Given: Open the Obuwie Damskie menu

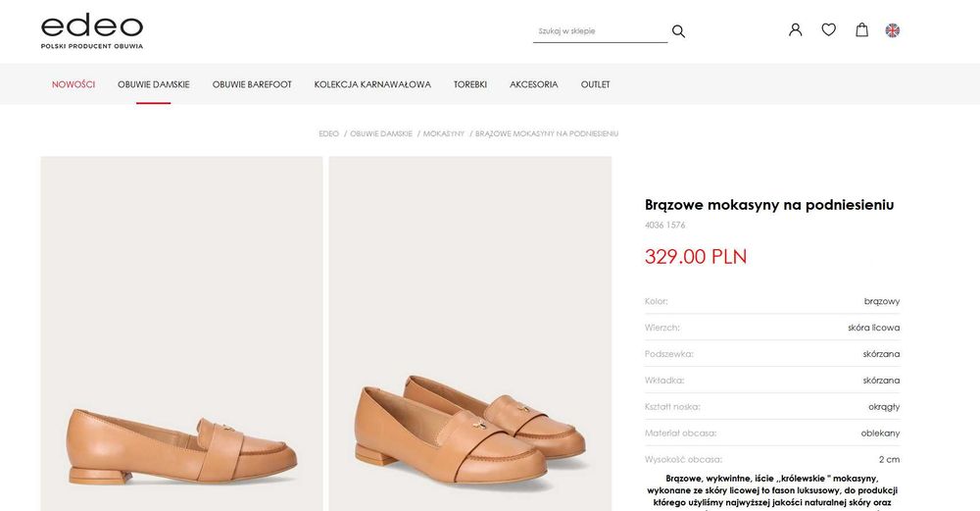Looking at the screenshot, I should coord(154,84).
